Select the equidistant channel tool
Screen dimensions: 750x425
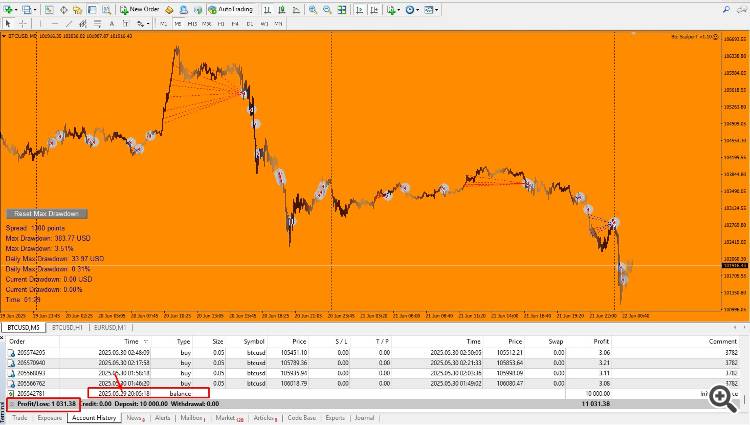click(x=83, y=23)
